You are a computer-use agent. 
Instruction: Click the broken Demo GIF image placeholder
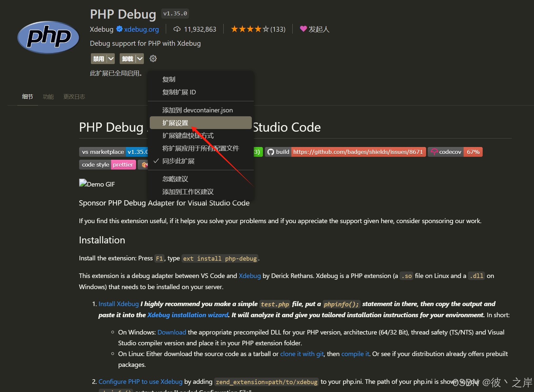[x=97, y=184]
